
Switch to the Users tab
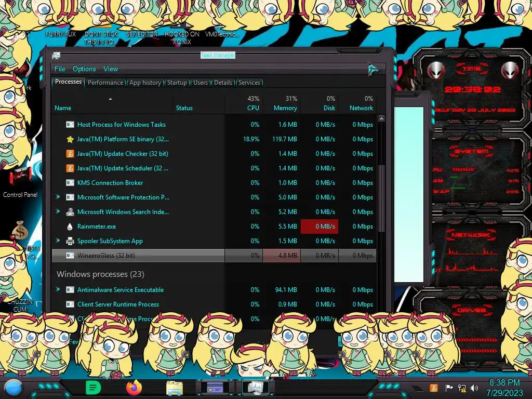point(201,83)
